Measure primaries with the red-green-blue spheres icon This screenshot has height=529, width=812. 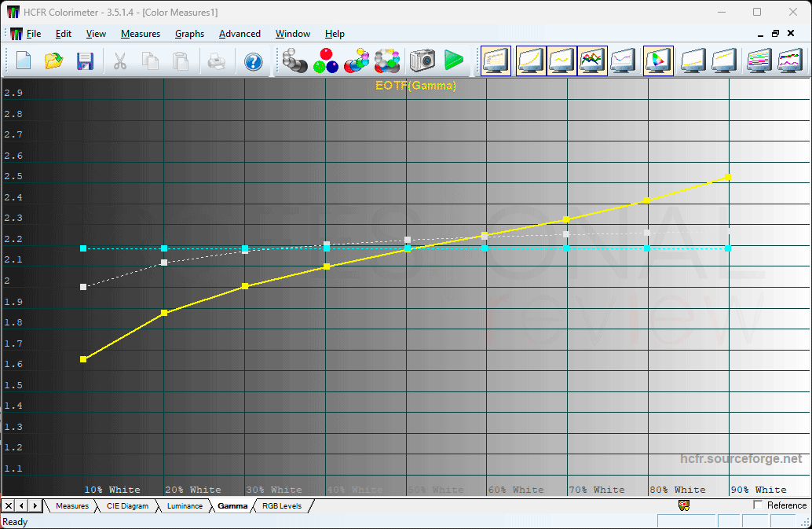coord(326,61)
